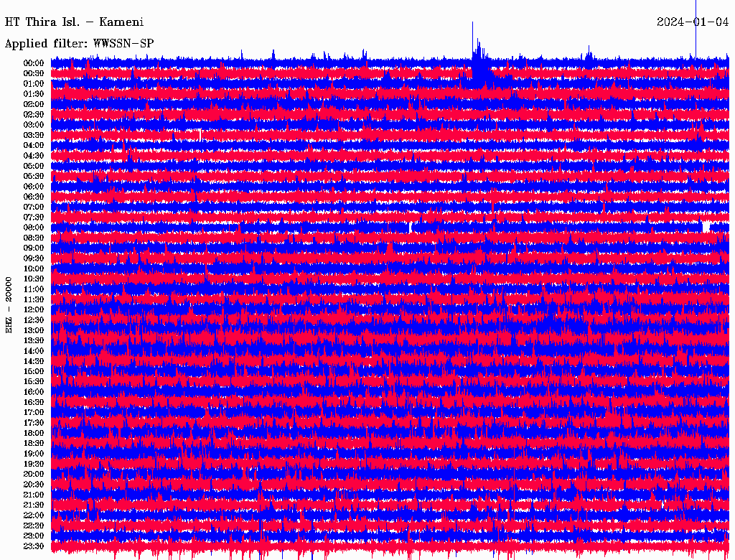The image size is (735, 560).
Task: Click the 'Applied filter: WWSSN-SP' label
Action: (79, 44)
